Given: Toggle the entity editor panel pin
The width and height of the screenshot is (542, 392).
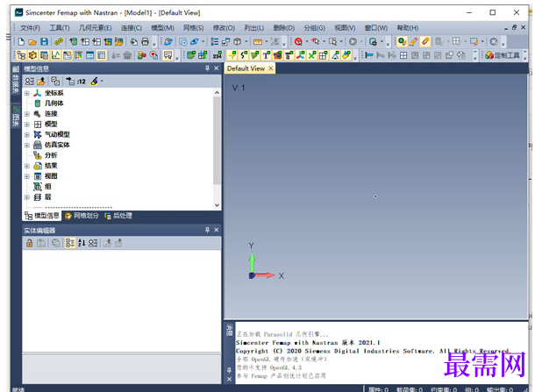Looking at the screenshot, I should point(207,230).
